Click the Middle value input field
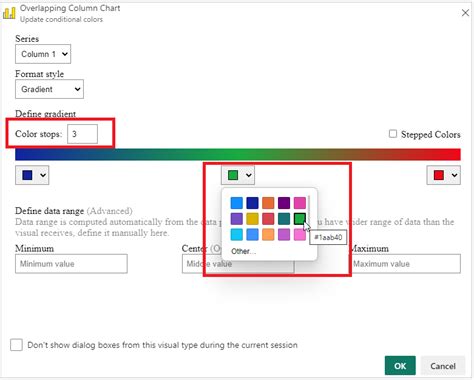This screenshot has height=380, width=474. tap(238, 264)
